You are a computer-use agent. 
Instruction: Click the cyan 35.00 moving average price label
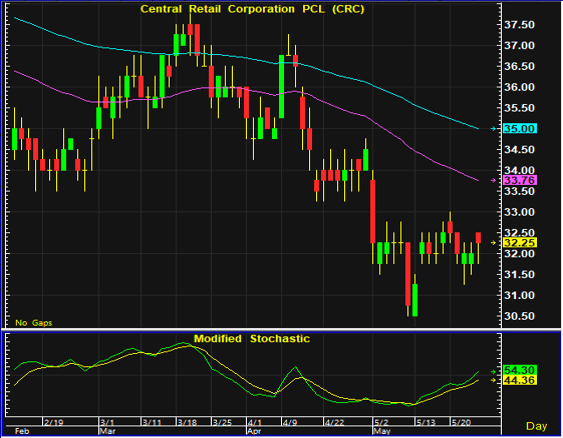[x=520, y=129]
